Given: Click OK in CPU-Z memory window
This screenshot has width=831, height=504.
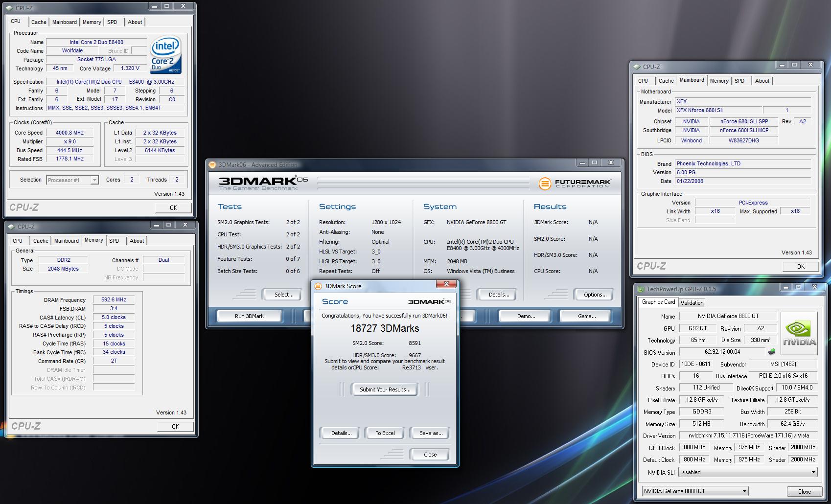Looking at the screenshot, I should pos(175,427).
